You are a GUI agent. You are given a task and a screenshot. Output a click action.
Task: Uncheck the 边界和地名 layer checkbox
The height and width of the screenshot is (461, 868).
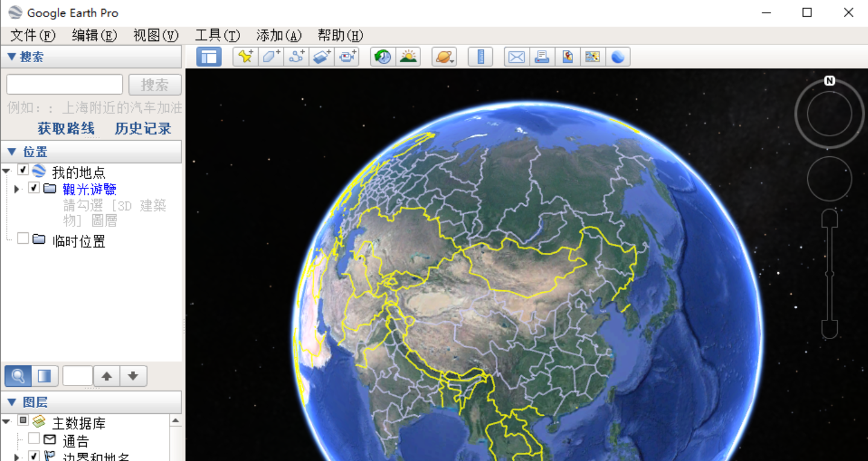(x=34, y=456)
